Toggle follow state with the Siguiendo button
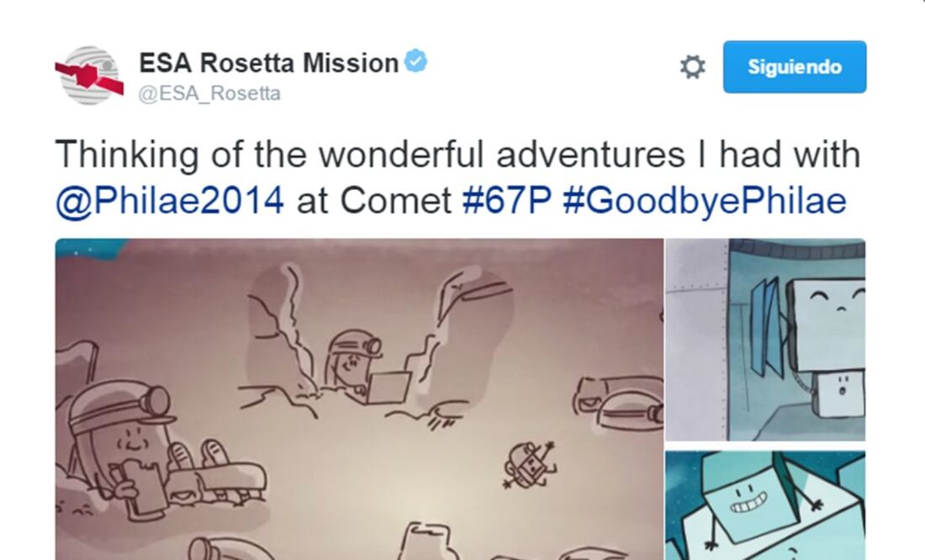 [x=794, y=67]
